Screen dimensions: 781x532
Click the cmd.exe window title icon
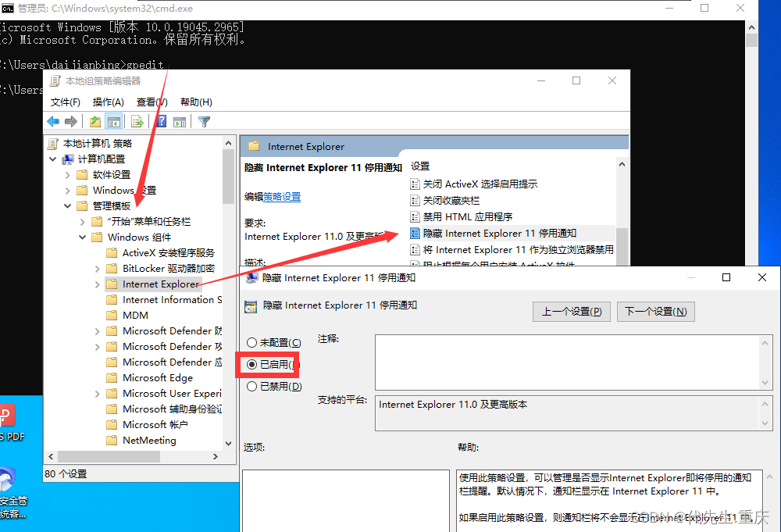click(x=8, y=8)
